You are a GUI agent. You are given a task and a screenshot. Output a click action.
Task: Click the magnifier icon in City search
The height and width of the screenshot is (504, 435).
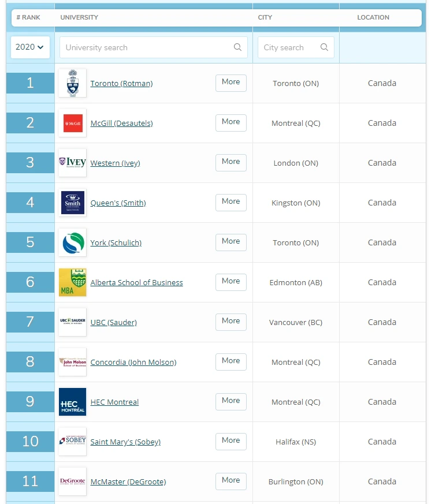324,47
